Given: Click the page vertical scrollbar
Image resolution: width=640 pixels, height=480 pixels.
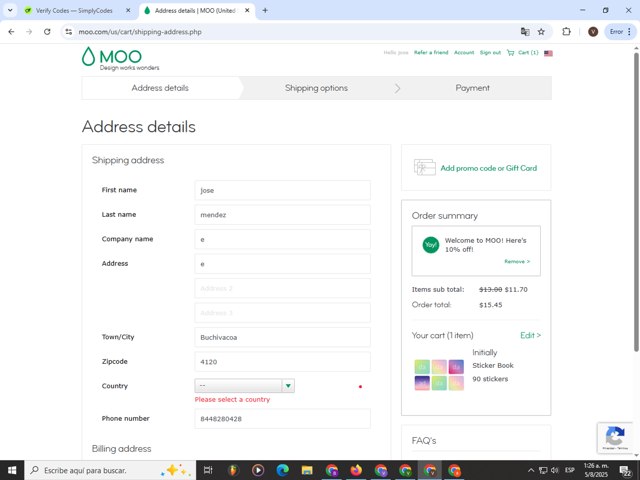Looking at the screenshot, I should pyautogui.click(x=636, y=200).
